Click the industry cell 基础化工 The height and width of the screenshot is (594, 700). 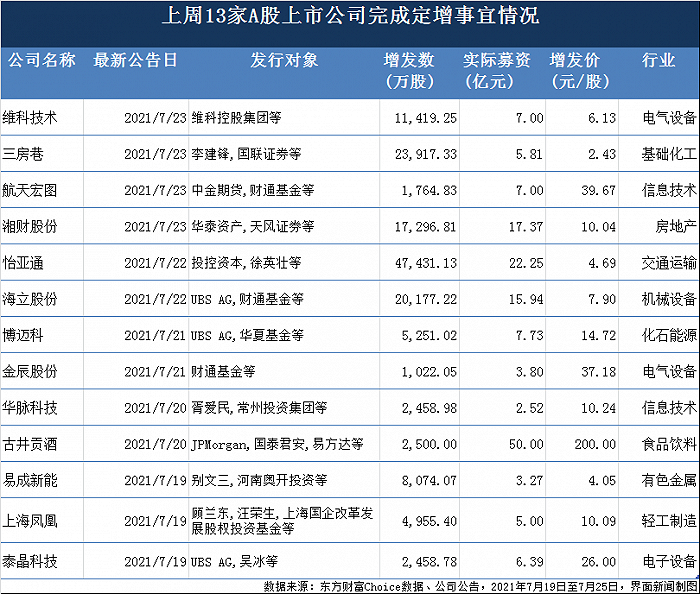pyautogui.click(x=669, y=154)
